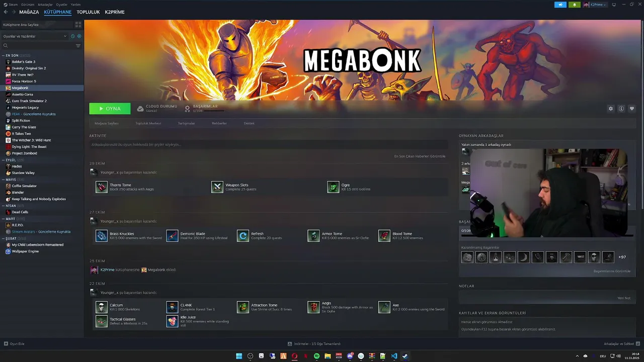Viewport: 644px width, 362px height.
Task: Open the Arkadaşlar menu
Action: pyautogui.click(x=45, y=5)
